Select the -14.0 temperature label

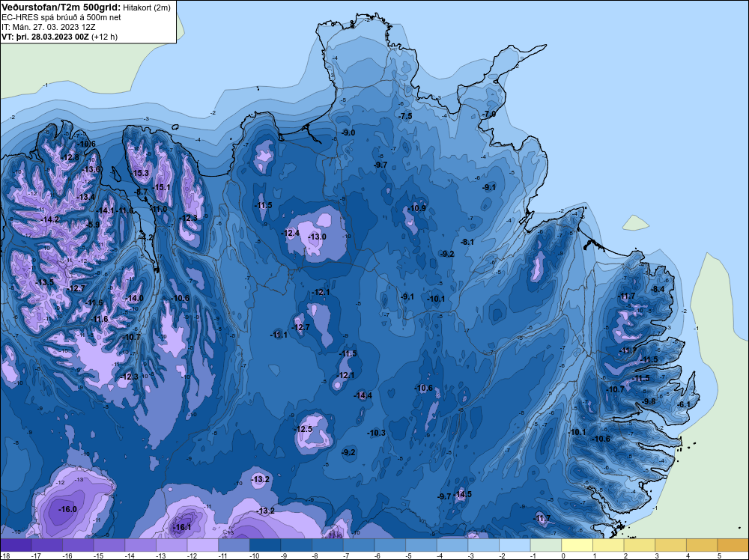[134, 299]
